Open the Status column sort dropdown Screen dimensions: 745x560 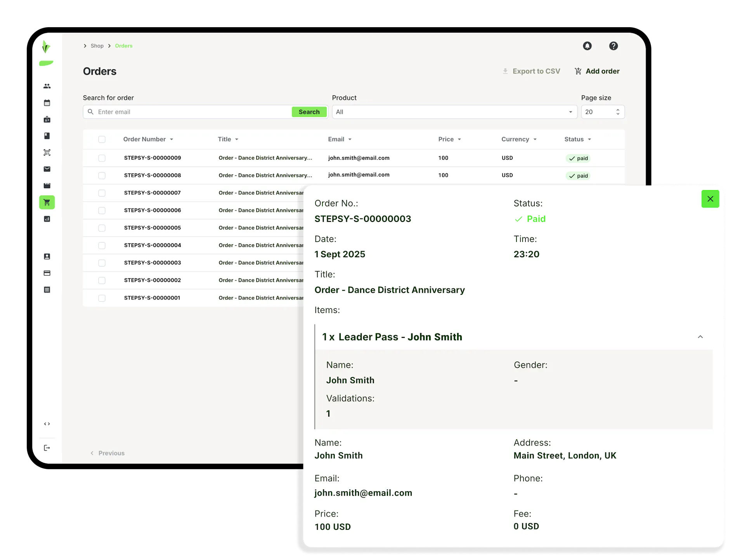click(x=589, y=139)
